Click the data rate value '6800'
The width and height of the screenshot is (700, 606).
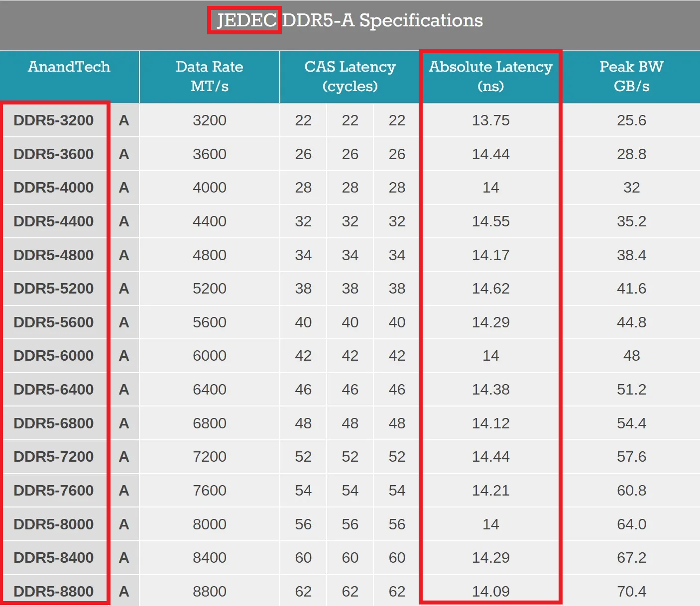coord(210,423)
